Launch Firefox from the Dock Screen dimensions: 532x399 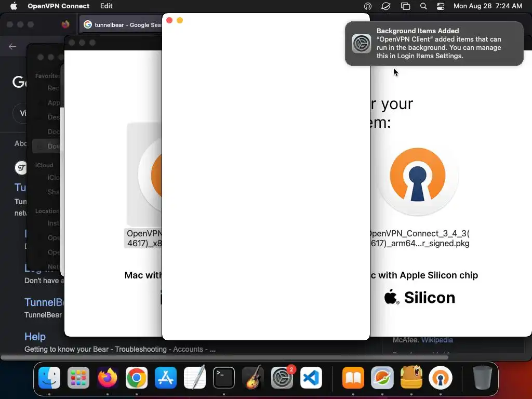pos(108,378)
